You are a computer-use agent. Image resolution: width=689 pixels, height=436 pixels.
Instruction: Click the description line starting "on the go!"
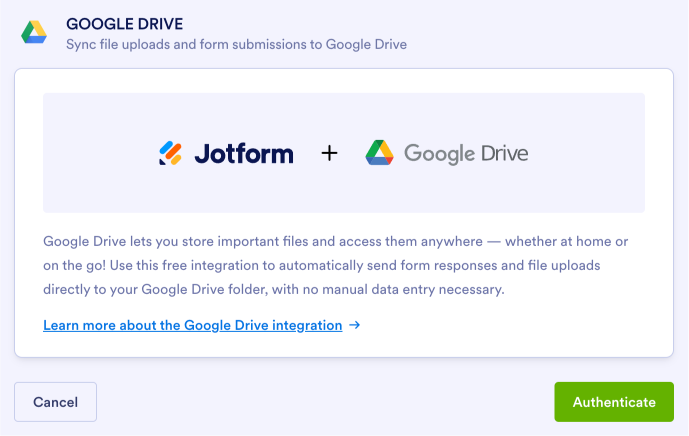pyautogui.click(x=335, y=266)
